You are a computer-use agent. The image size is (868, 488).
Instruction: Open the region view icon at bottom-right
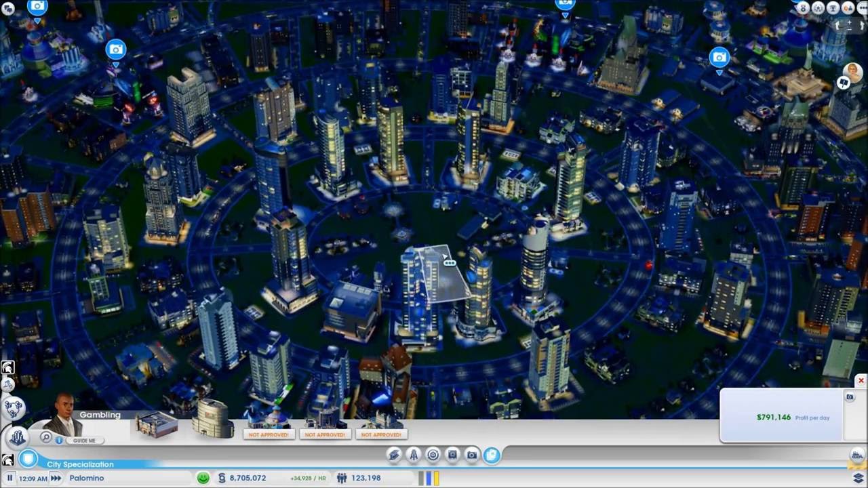[858, 455]
